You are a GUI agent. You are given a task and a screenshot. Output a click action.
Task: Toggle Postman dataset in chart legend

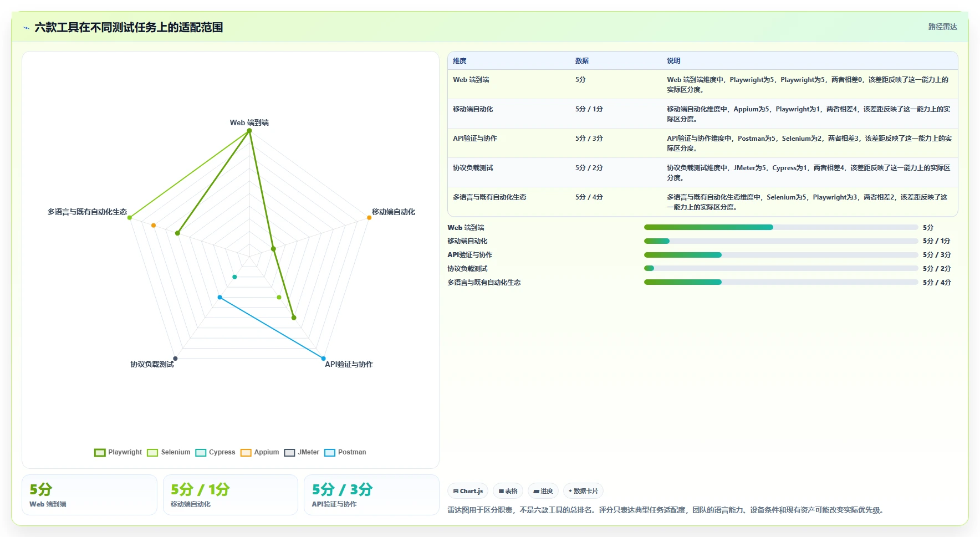pyautogui.click(x=345, y=453)
